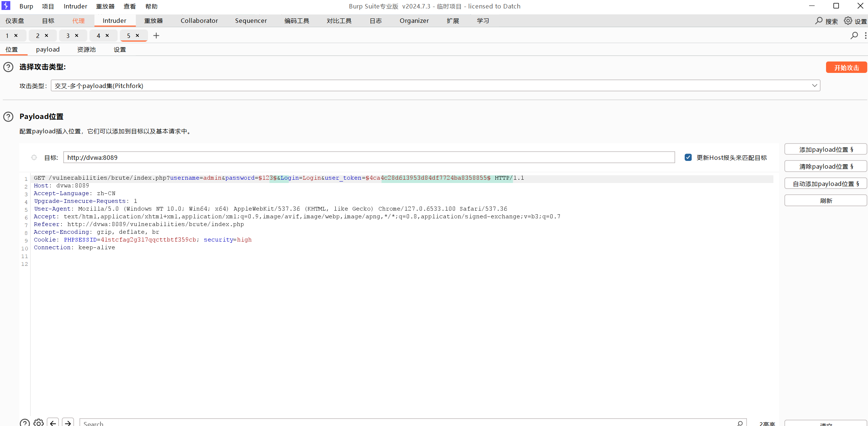
Task: Open the editor help icon at bottom
Action: pyautogui.click(x=25, y=423)
